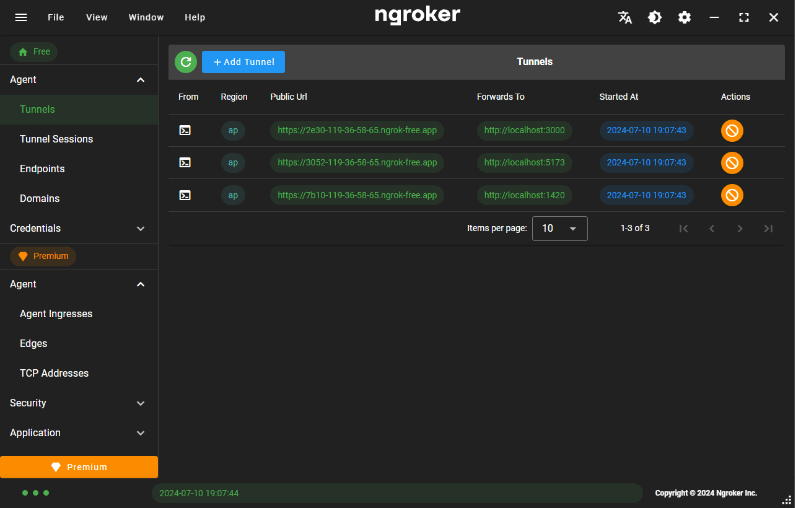Open the Help menu
Viewport: 795px width, 508px height.
pyautogui.click(x=195, y=17)
